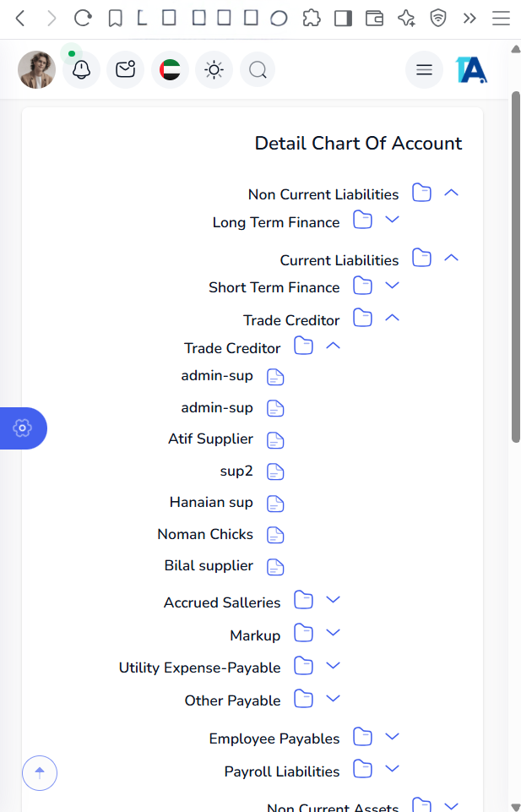The image size is (521, 812).
Task: Open the header search icon
Action: click(258, 70)
